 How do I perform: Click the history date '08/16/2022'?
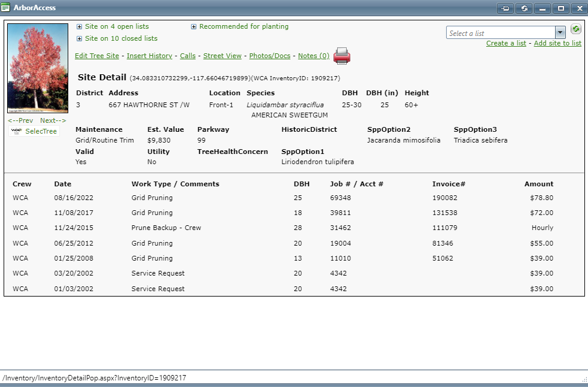[x=74, y=198]
